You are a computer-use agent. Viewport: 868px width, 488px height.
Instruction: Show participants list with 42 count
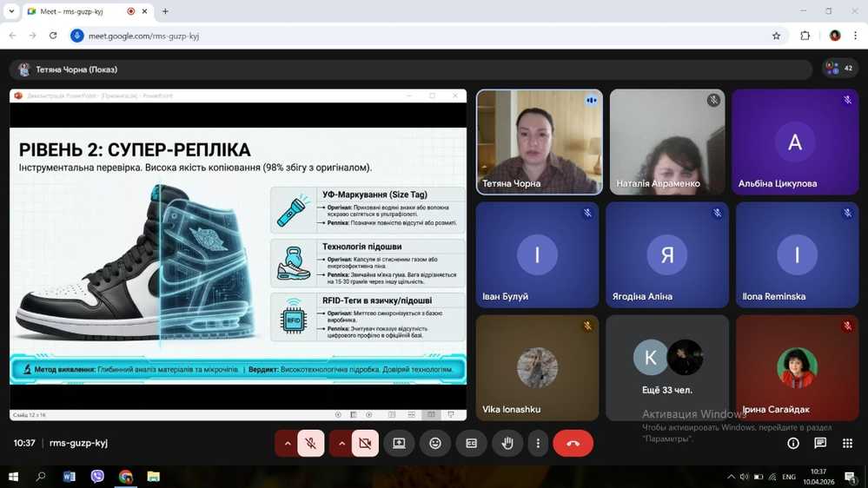point(839,69)
